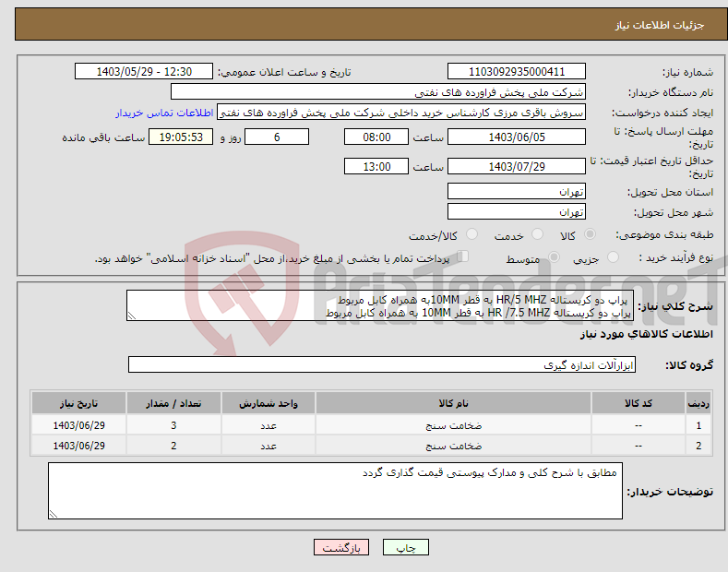Click the buyer organization name field
Screen dimensions: 728x572
click(x=378, y=92)
